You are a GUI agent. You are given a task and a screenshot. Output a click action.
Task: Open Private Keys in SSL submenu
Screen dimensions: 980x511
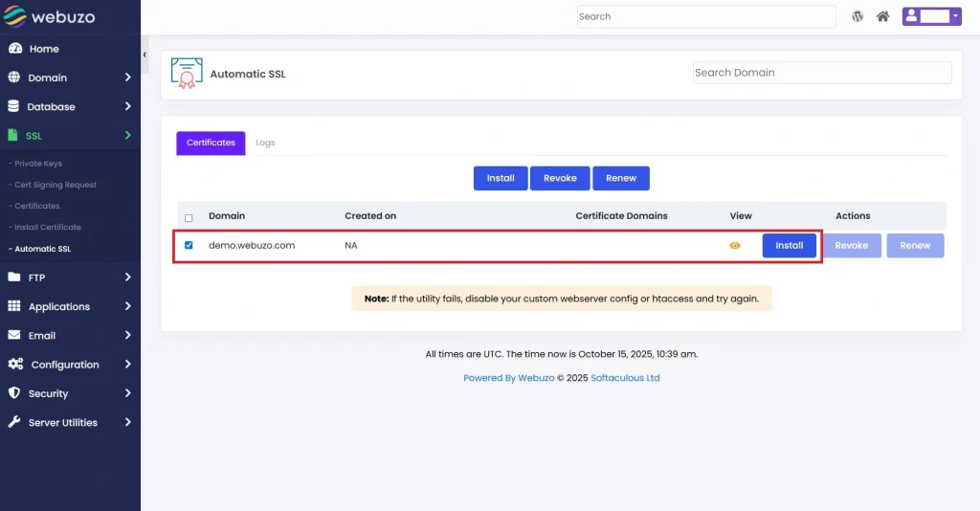click(x=38, y=164)
